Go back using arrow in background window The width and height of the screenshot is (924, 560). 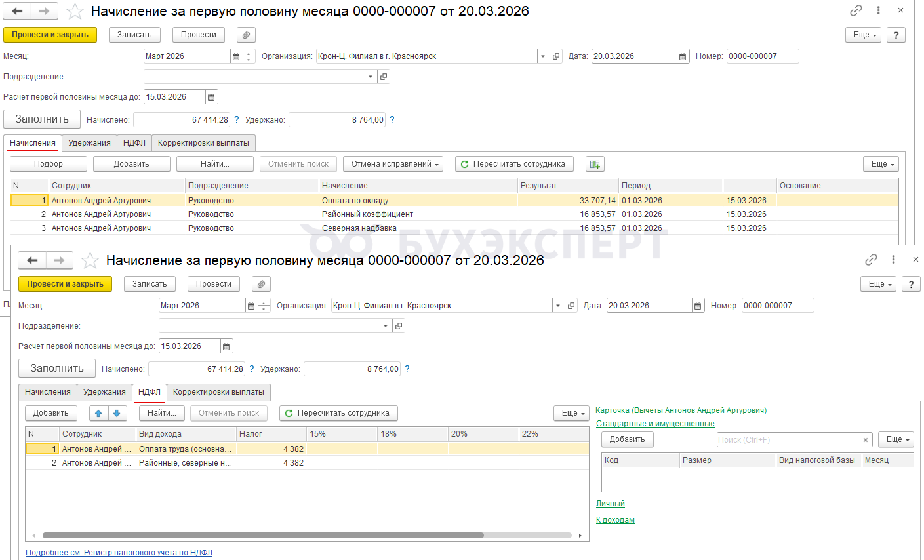tap(18, 11)
